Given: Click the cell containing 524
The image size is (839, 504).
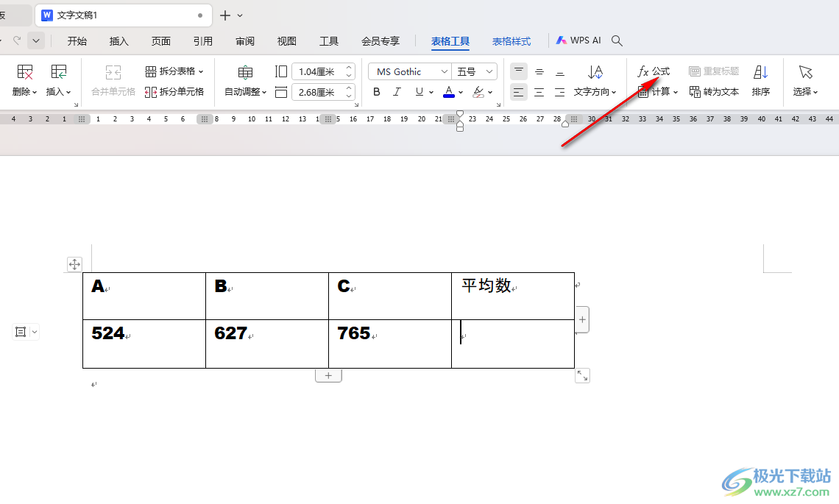Looking at the screenshot, I should click(x=144, y=344).
